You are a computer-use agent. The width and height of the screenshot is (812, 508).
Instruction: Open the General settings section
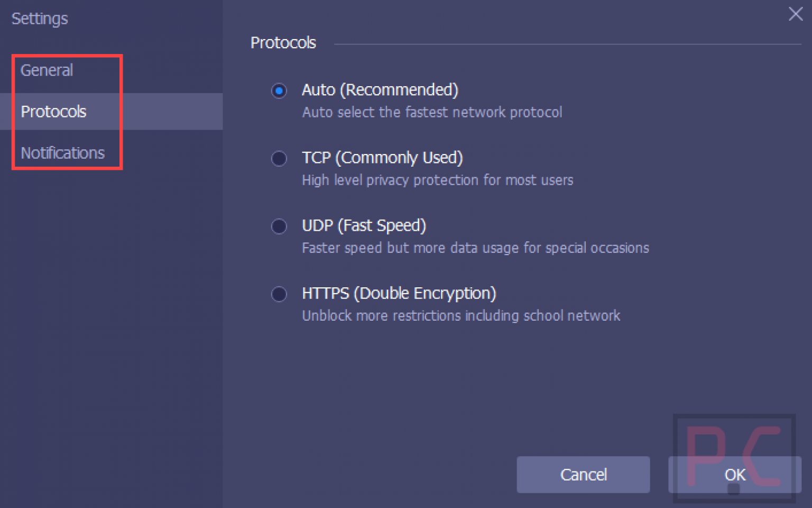tap(47, 70)
